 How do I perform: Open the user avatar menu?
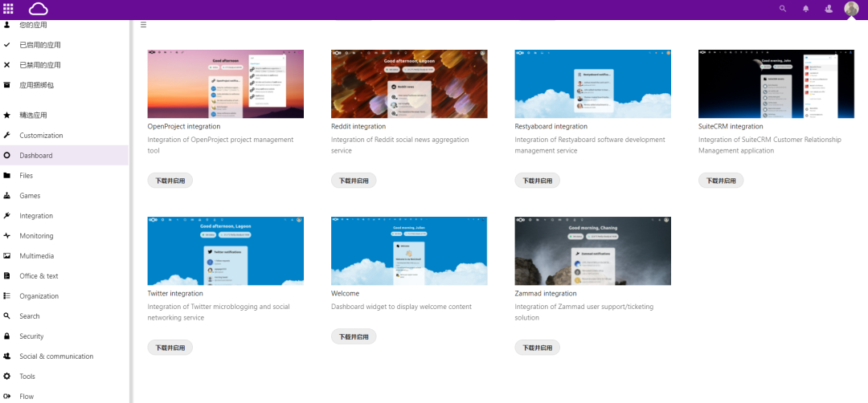point(851,8)
